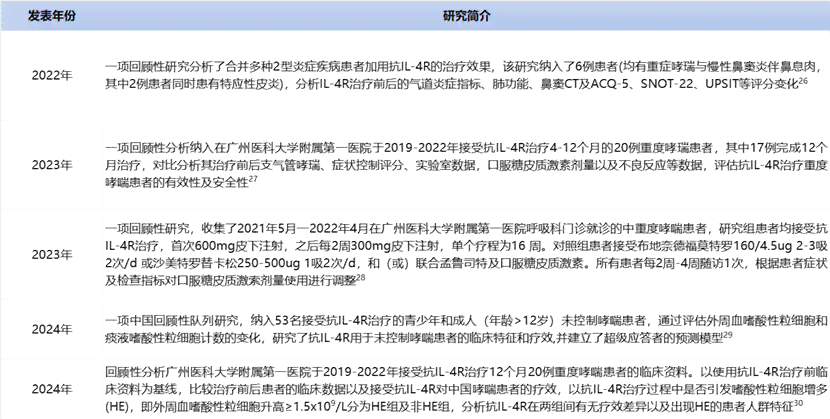Select 2023年 cell of the 17例完成12个月 row

[52, 166]
